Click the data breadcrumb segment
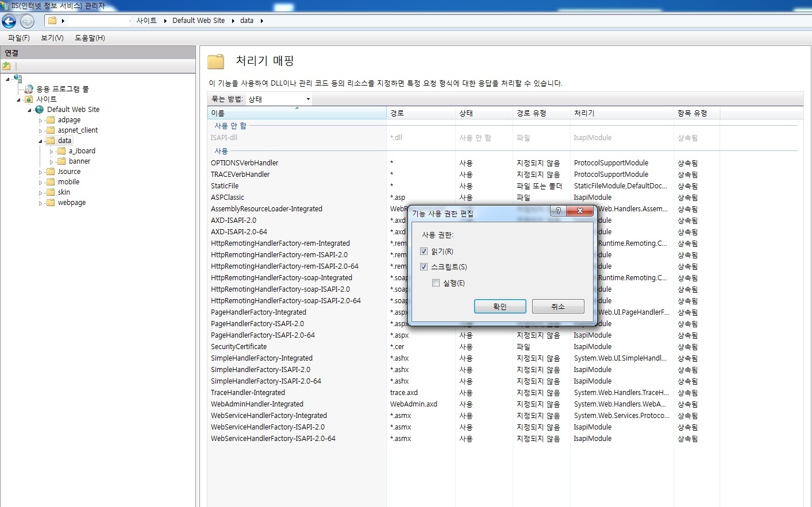 (x=247, y=21)
